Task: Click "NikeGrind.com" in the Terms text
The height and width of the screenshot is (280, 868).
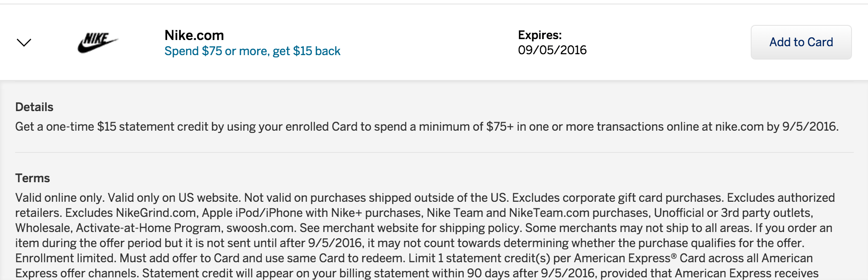Action: tap(155, 213)
